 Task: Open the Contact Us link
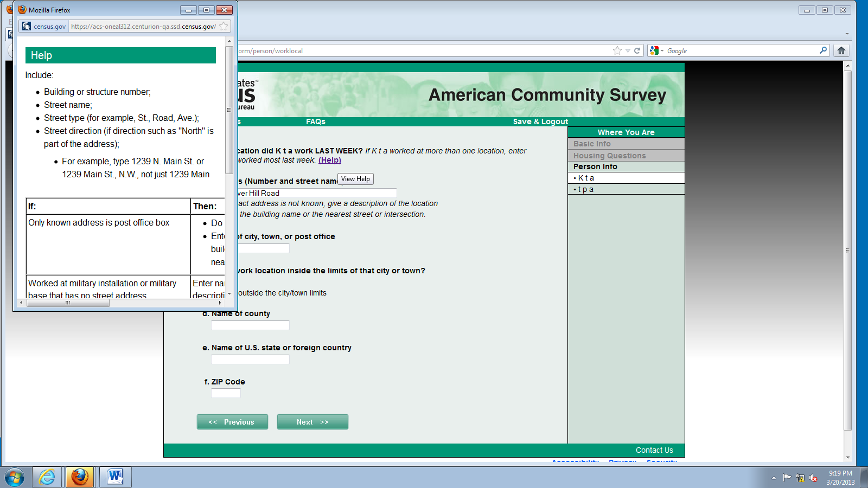(654, 450)
